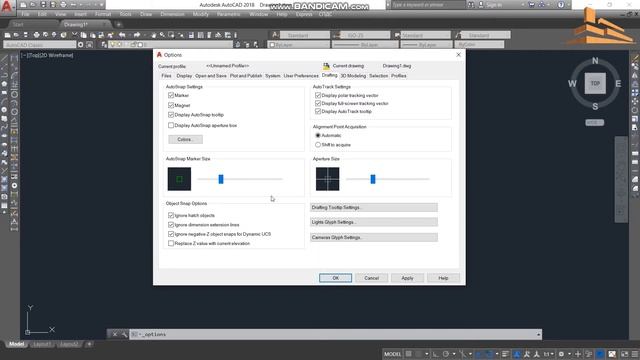
Task: Click the Undo arrow in the standard toolbar
Action: 122,35
